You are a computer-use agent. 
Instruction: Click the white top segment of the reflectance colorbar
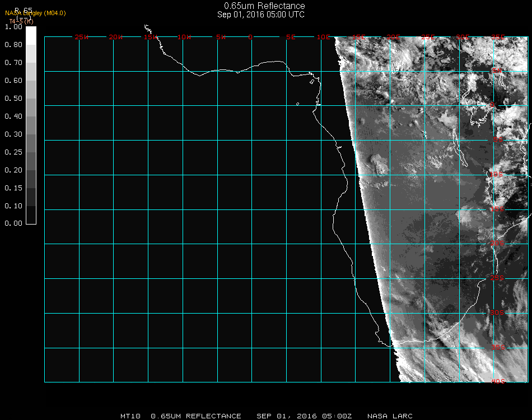[31, 36]
